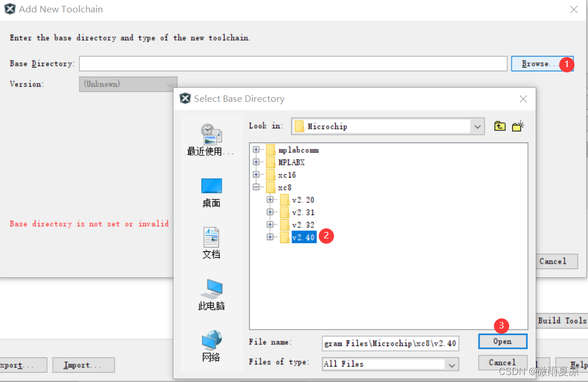This screenshot has height=382, width=588.
Task: Expand the v2.40 tree node
Action: (x=270, y=237)
